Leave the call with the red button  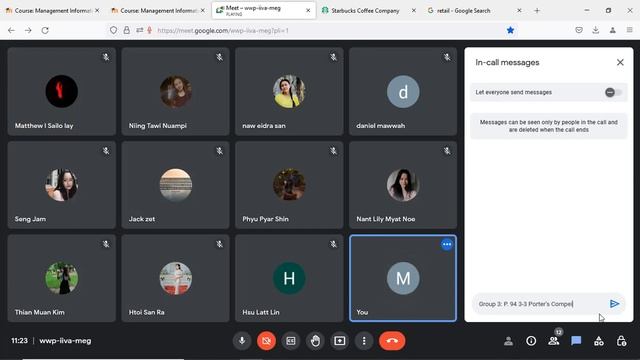pyautogui.click(x=392, y=340)
